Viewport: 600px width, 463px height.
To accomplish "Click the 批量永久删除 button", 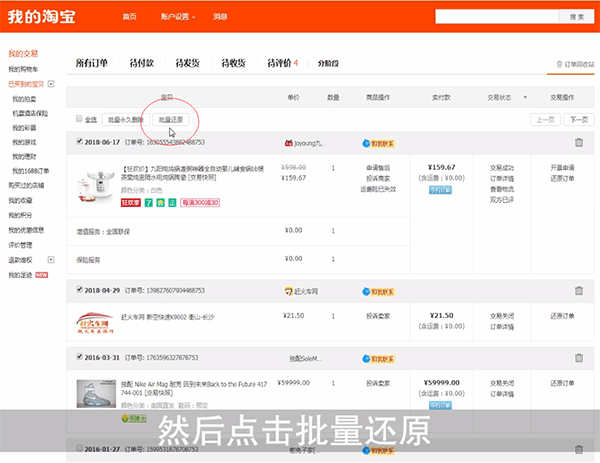I will pos(124,119).
